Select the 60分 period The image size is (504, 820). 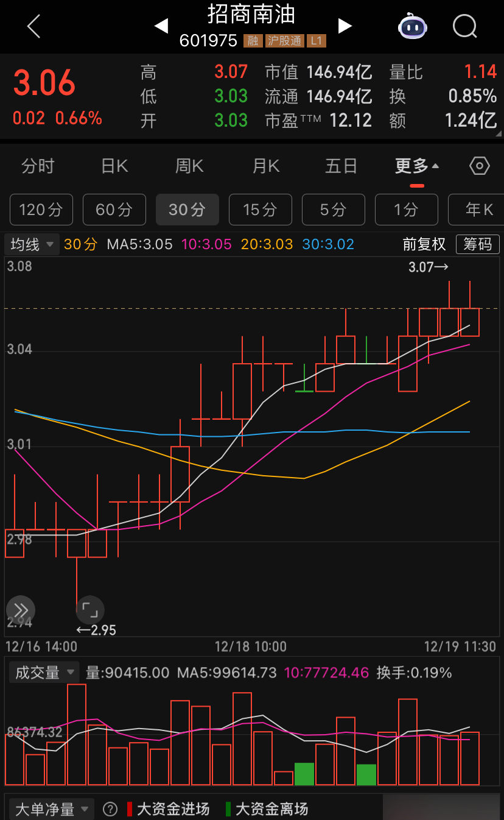coord(114,210)
